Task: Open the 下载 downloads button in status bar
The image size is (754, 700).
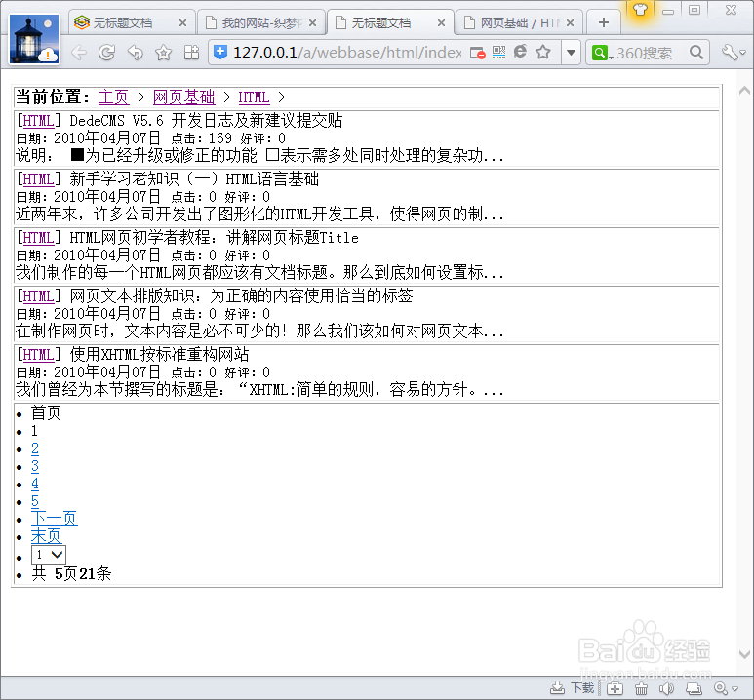Action: pyautogui.click(x=574, y=688)
